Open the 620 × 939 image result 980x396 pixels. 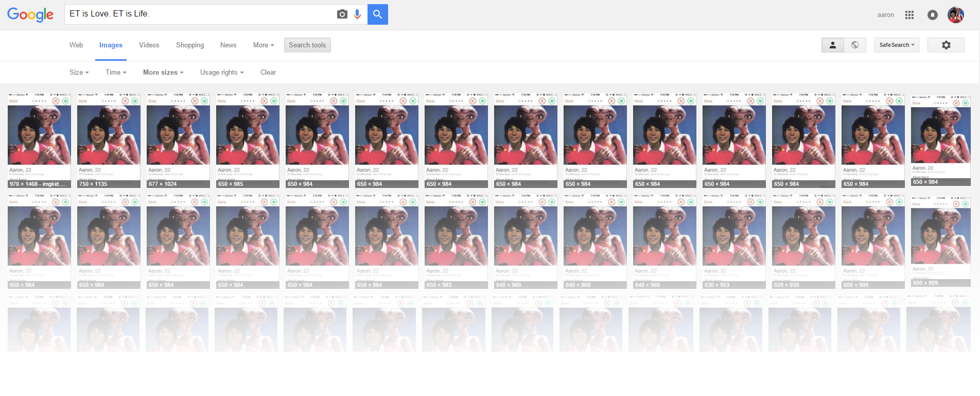point(803,241)
